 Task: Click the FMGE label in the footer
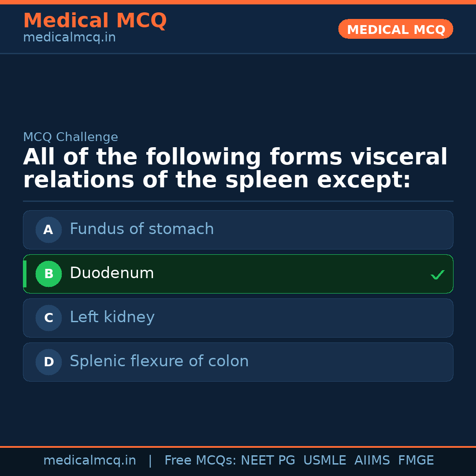coord(416,460)
